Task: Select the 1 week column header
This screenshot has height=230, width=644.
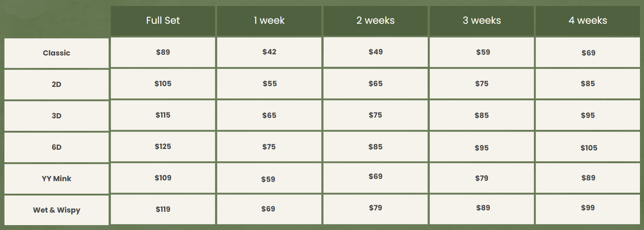Action: tap(269, 21)
